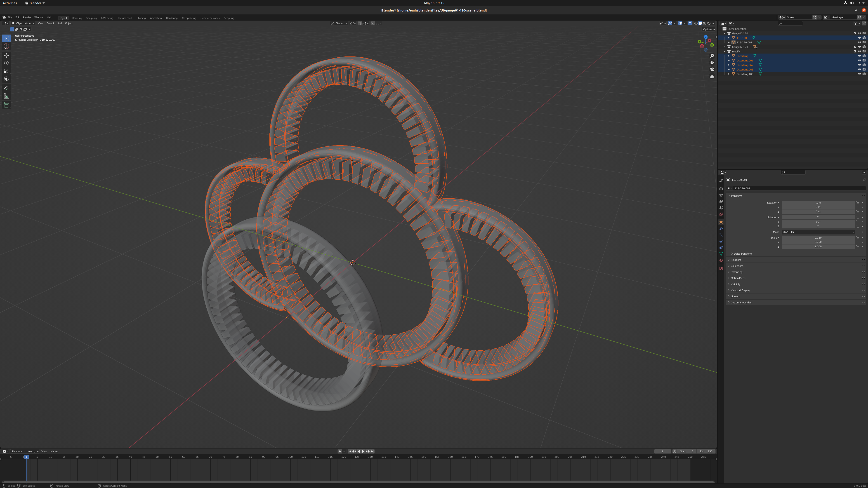This screenshot has height=488, width=868.
Task: Open the Global transform orientation dropdown
Action: point(339,23)
